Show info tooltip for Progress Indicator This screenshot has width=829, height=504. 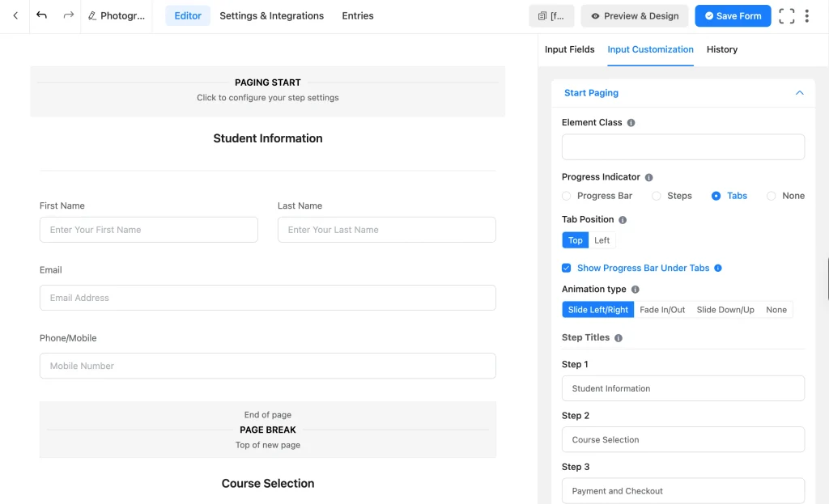pos(648,177)
